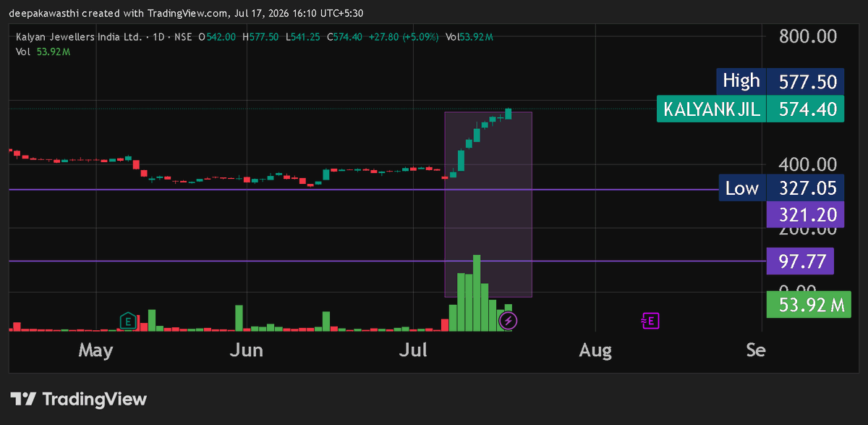Click the Jul label on time axis
This screenshot has width=868, height=425.
tap(415, 350)
